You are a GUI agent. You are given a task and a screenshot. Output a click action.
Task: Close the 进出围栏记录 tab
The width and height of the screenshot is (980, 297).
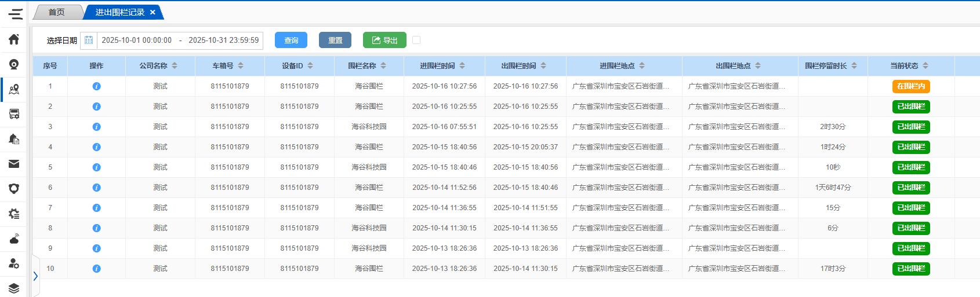pos(153,12)
